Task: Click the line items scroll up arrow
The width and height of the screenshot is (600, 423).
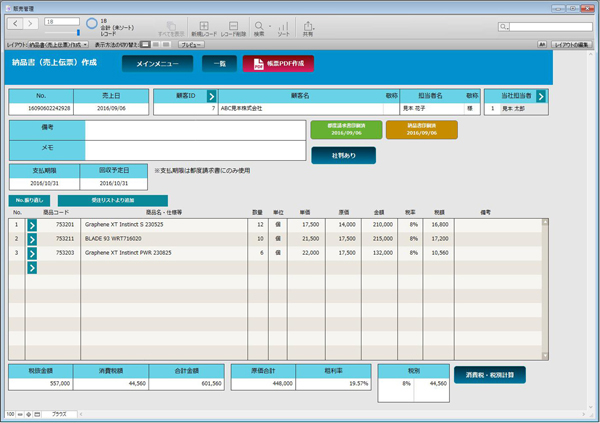Action: point(545,222)
